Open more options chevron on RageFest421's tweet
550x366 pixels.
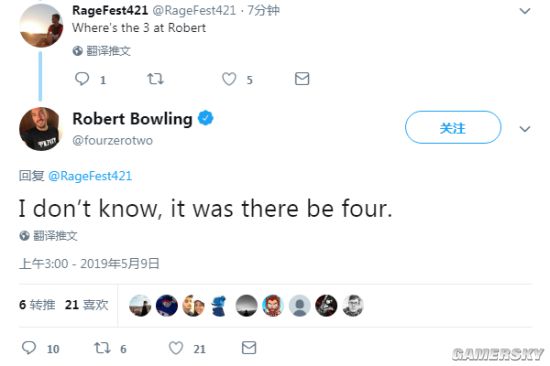point(525,11)
